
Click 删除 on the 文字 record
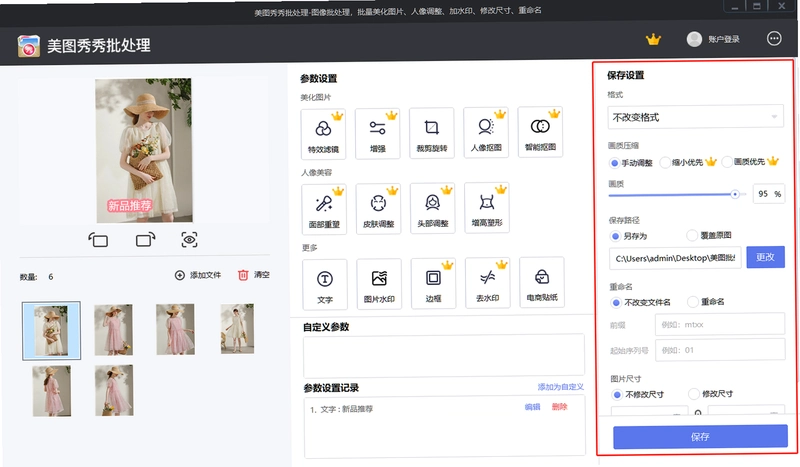[559, 407]
